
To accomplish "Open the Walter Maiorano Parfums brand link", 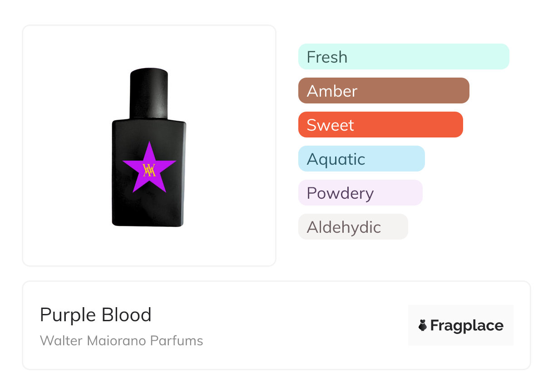I will point(121,340).
